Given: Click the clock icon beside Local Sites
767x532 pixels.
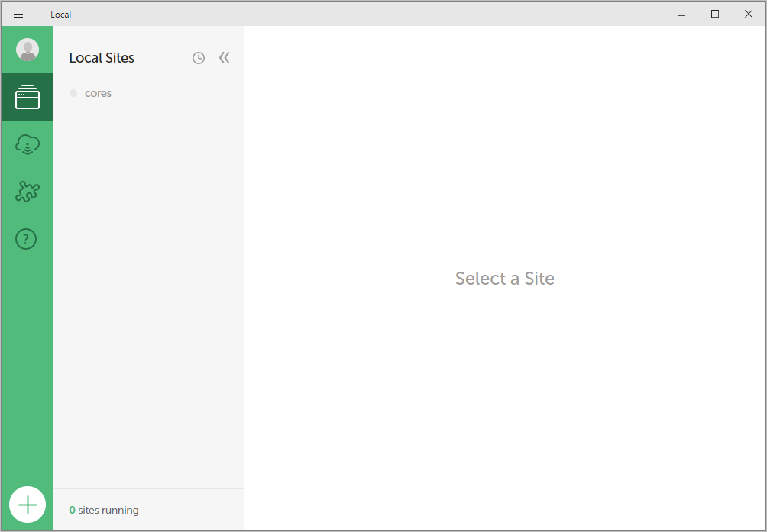Looking at the screenshot, I should pyautogui.click(x=198, y=58).
